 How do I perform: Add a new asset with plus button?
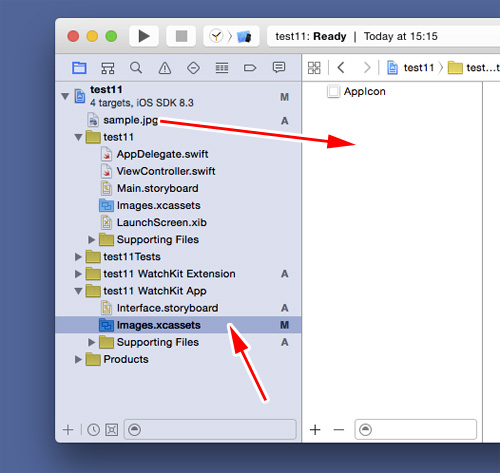(315, 430)
